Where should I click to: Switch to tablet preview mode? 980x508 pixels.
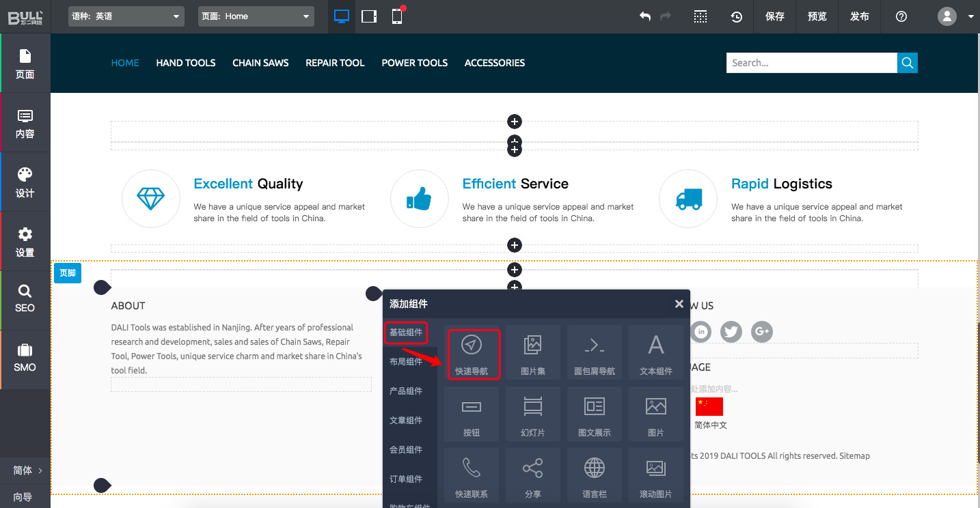[x=369, y=16]
